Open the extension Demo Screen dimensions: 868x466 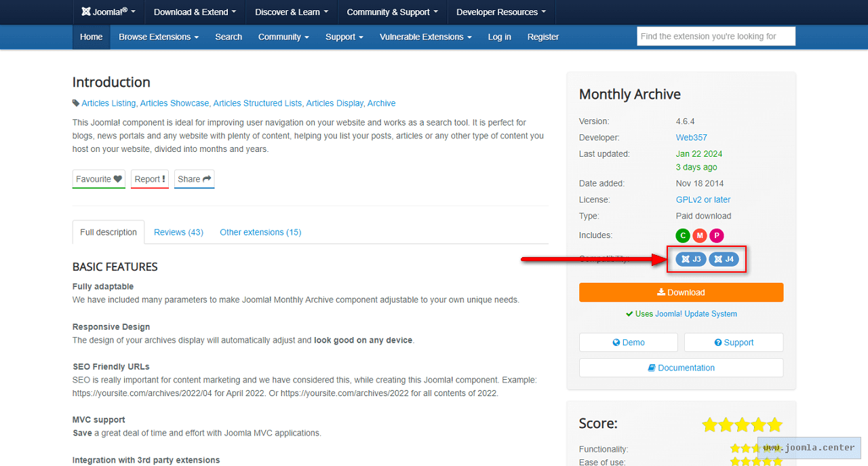pyautogui.click(x=628, y=343)
